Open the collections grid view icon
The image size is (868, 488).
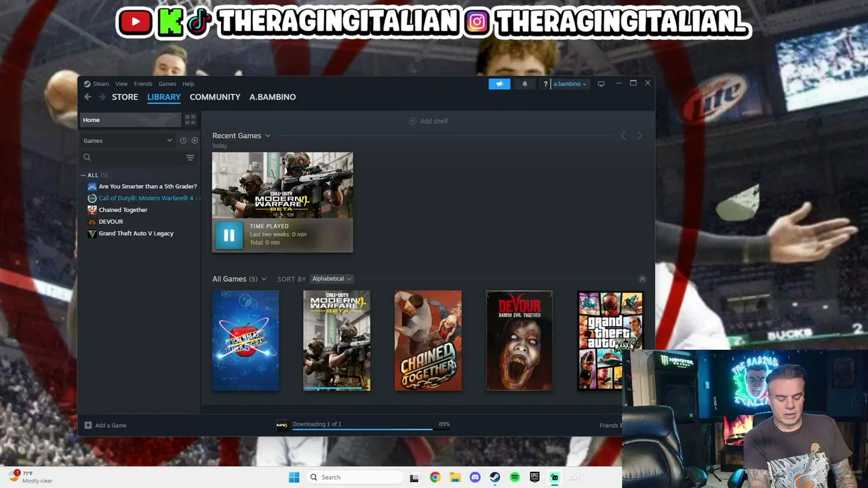190,120
